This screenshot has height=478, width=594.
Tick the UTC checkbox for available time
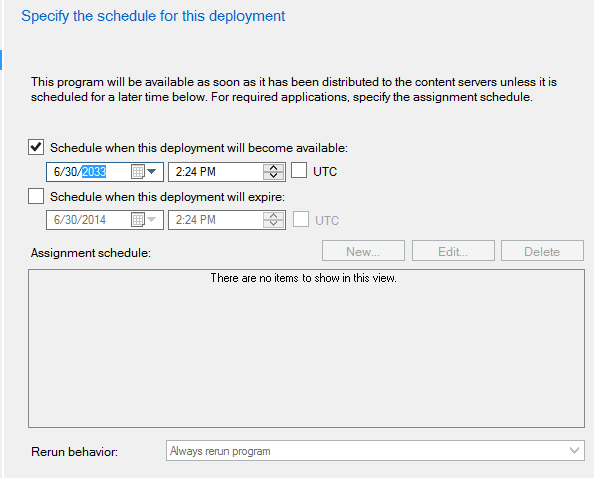[x=299, y=170]
